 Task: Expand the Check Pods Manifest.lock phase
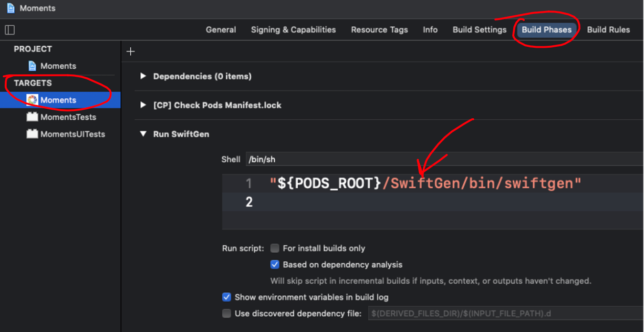tap(143, 105)
